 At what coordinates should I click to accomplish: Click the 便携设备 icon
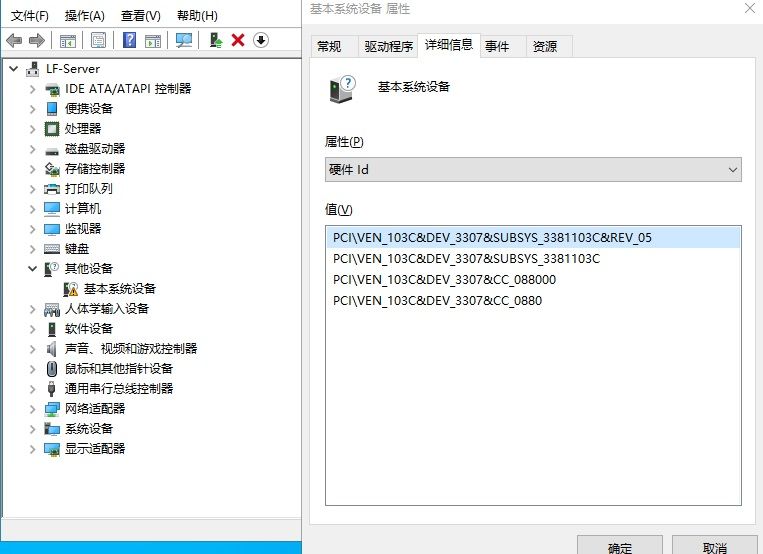[52, 109]
